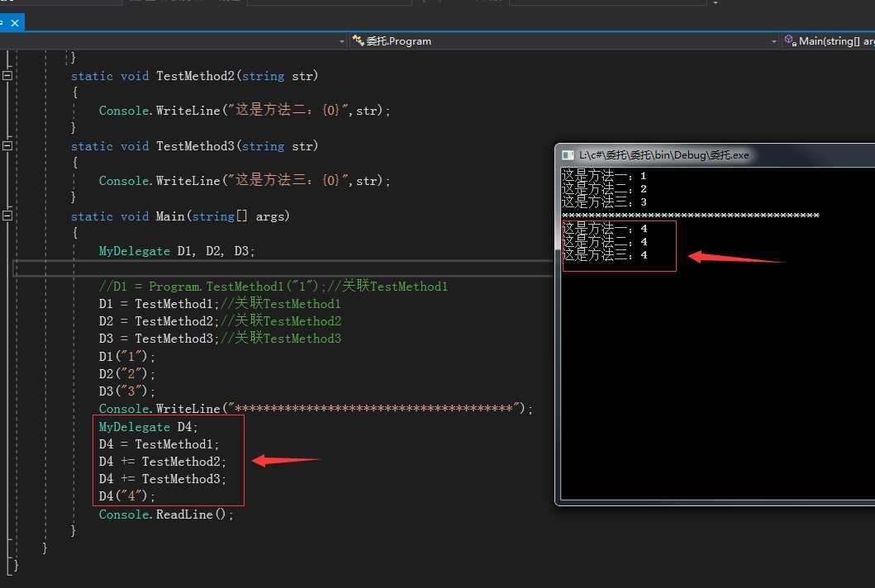
Task: Click the "MyDelegate D1, D2, D3;" line
Action: (x=176, y=251)
